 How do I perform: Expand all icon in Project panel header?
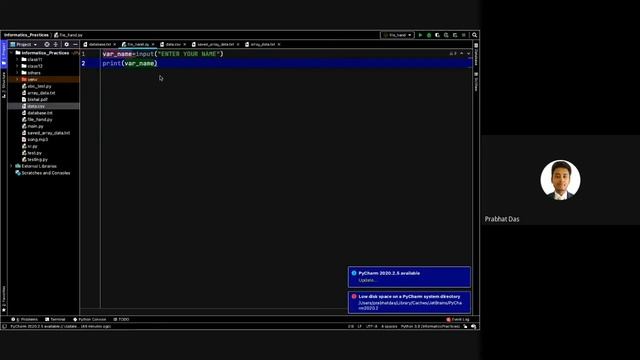point(56,44)
